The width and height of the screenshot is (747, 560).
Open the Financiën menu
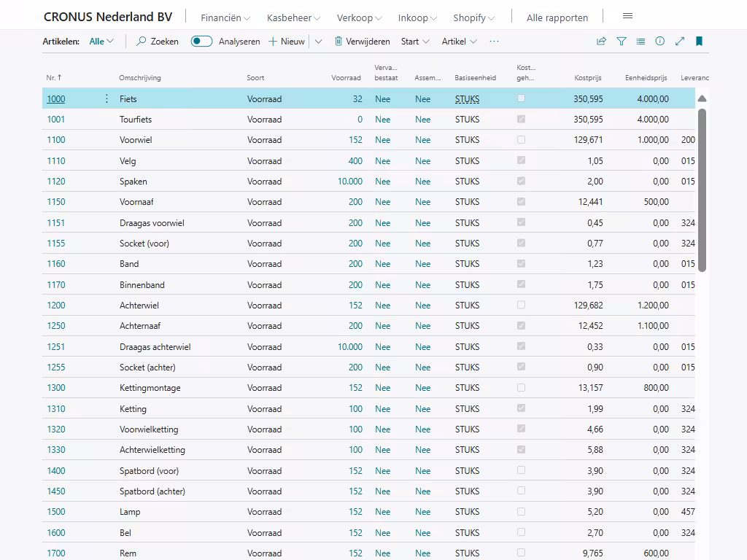tap(225, 17)
